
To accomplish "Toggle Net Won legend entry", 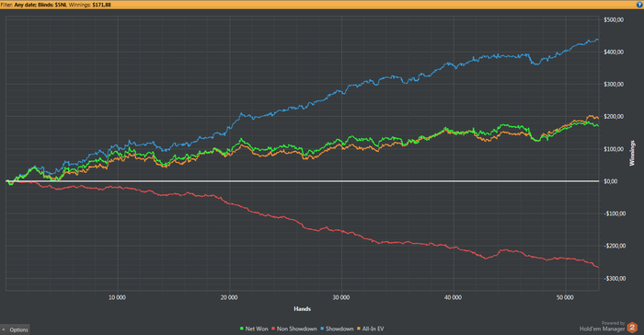I will pos(254,329).
